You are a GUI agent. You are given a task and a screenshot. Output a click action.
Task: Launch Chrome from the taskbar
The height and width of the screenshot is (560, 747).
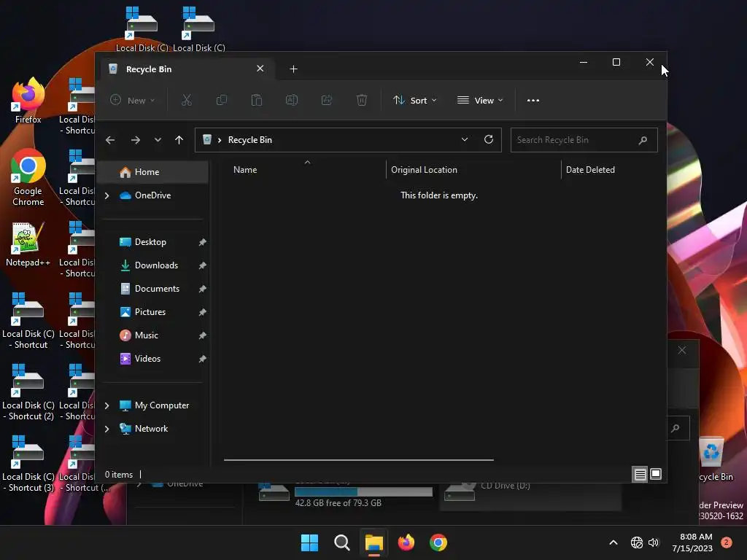click(438, 542)
